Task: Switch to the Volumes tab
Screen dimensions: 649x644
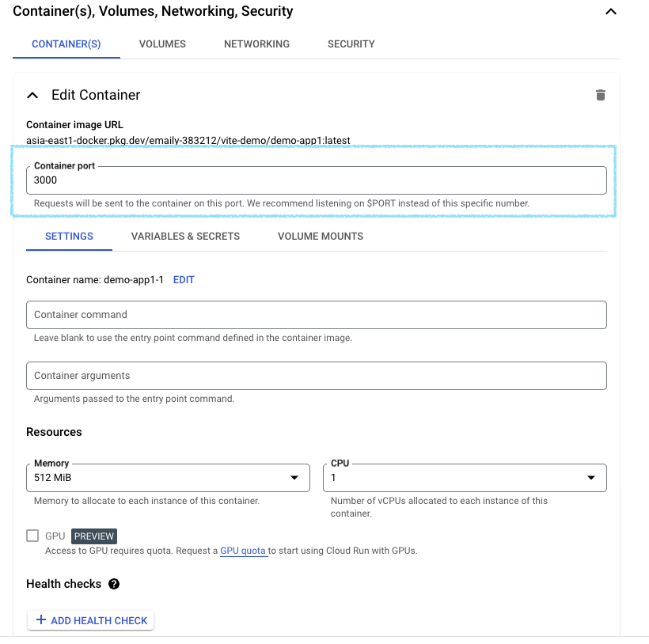Action: coord(162,44)
